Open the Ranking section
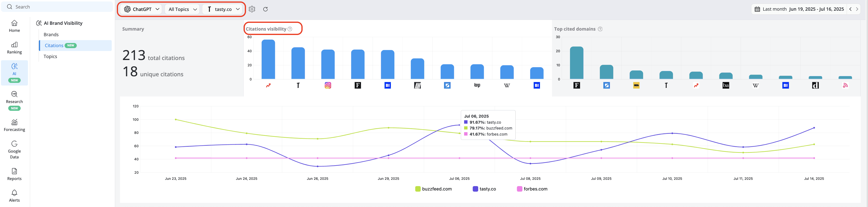 coord(14,48)
